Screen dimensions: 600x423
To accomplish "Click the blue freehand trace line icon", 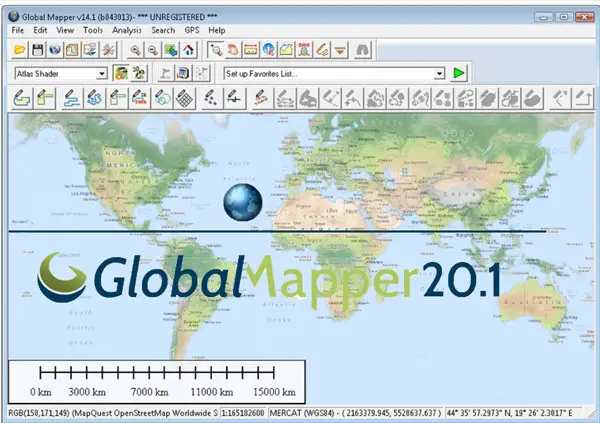I will click(x=95, y=98).
